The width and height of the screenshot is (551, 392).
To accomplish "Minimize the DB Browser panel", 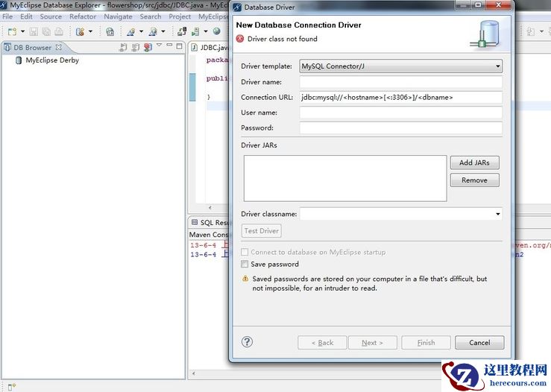I will [169, 45].
